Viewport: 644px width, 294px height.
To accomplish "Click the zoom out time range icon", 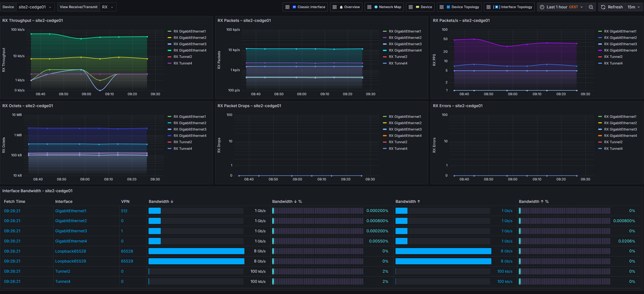I will [591, 7].
